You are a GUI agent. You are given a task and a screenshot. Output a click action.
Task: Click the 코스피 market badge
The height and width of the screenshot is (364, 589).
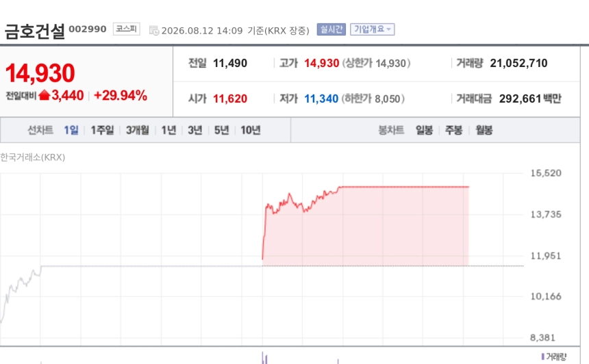click(126, 29)
